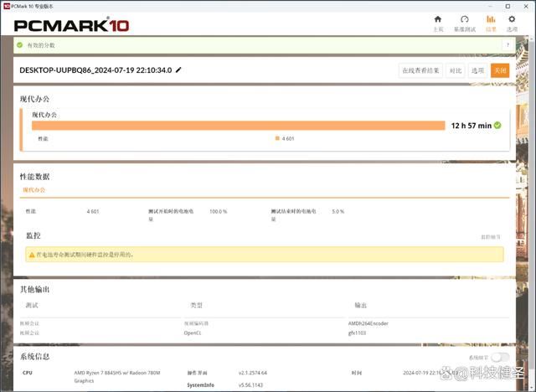
Task: Click the green checkmark beside 12 h 57 min
Action: click(497, 125)
